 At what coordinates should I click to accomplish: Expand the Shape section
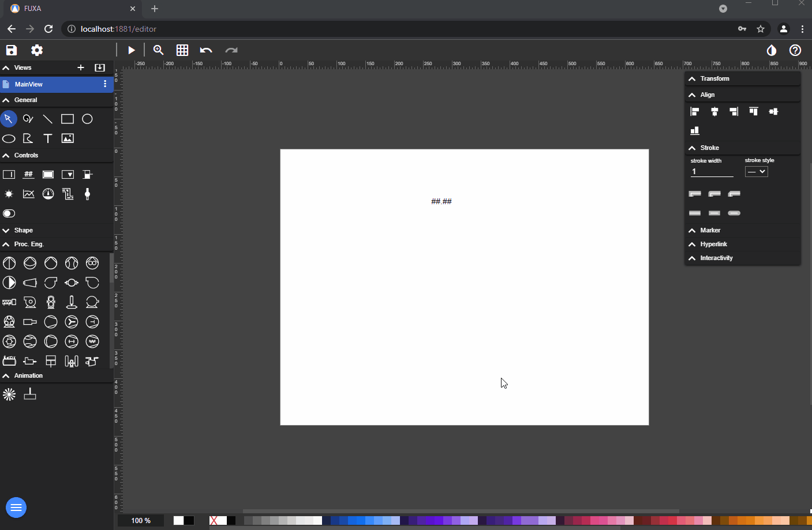[x=23, y=230]
